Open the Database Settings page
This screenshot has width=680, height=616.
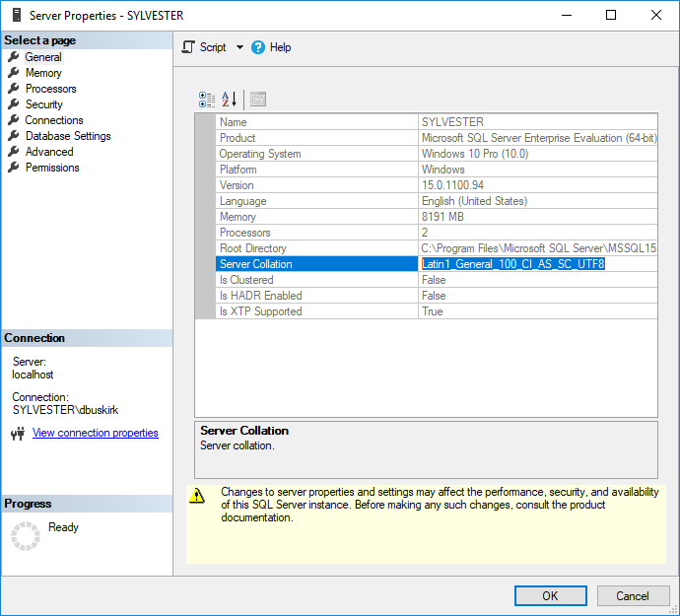68,136
